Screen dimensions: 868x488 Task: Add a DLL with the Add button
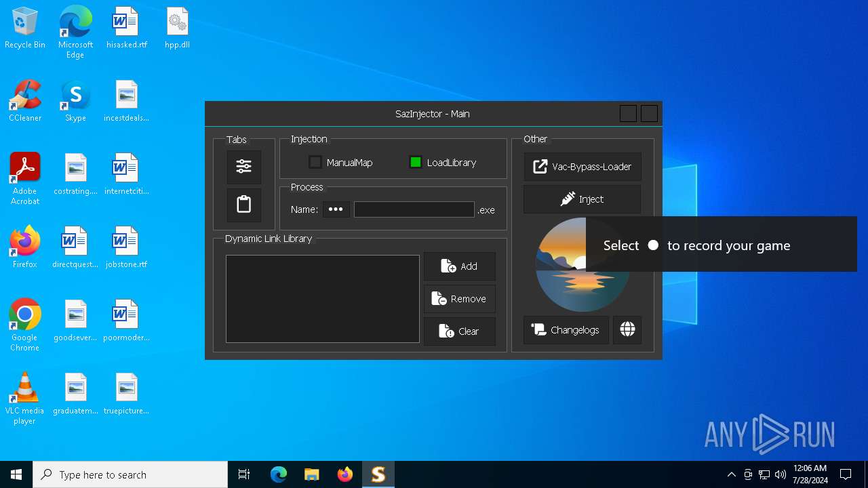coord(460,266)
